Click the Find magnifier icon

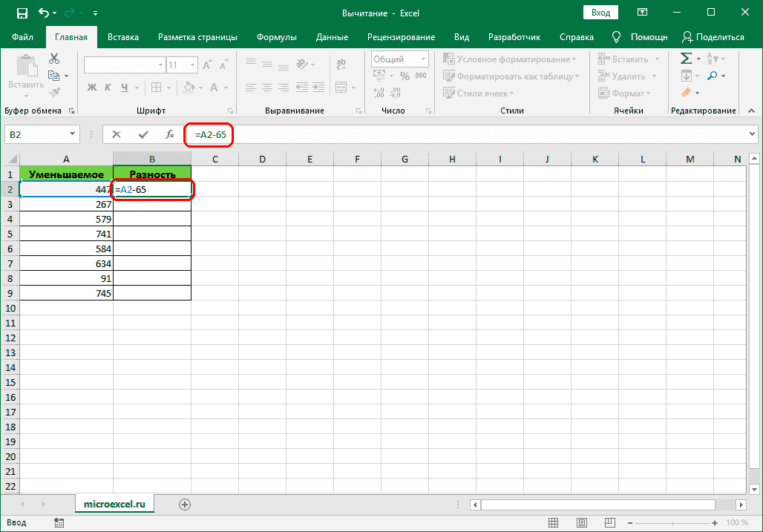coord(713,76)
